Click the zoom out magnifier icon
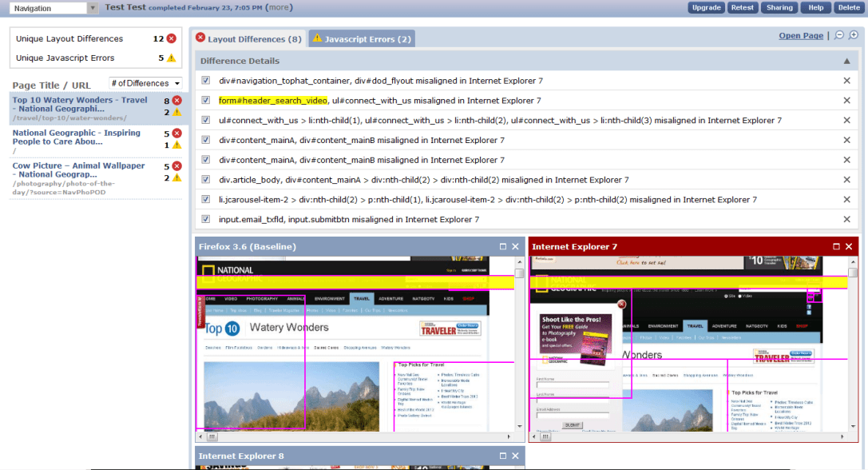868x470 pixels. point(839,35)
